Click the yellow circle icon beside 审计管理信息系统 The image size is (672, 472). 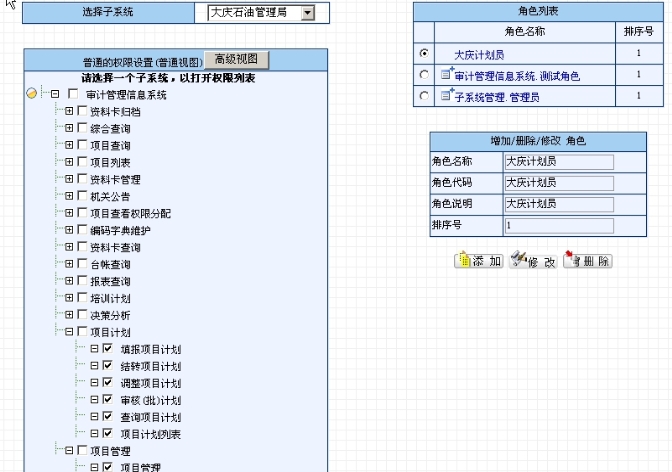[32, 95]
